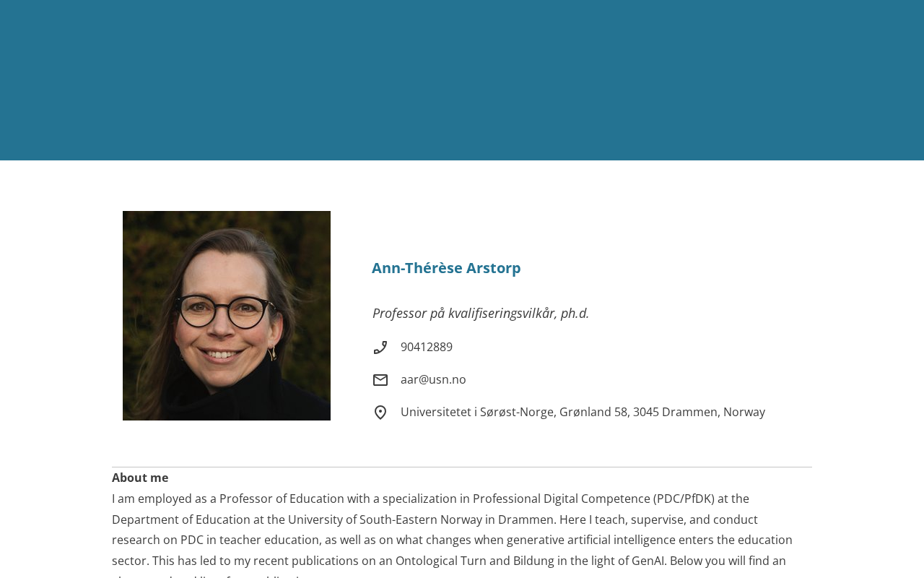Click the email envelope icon
Viewport: 924px width, 578px height.
(x=380, y=380)
